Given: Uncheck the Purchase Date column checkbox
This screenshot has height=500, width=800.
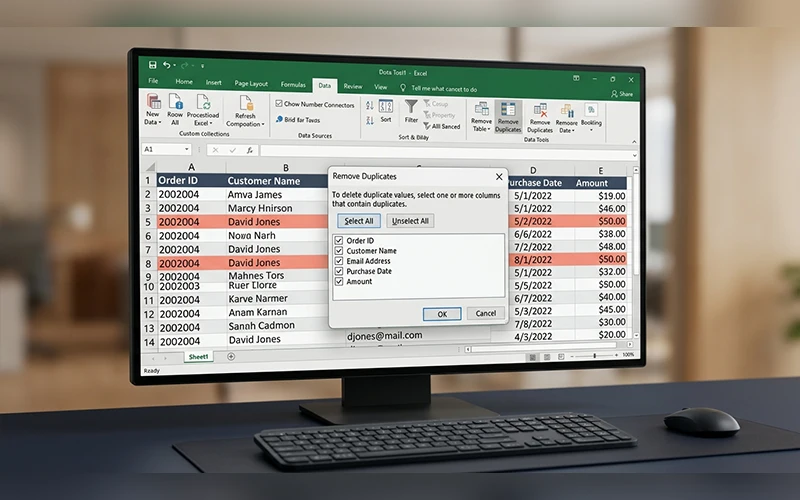Looking at the screenshot, I should click(339, 271).
